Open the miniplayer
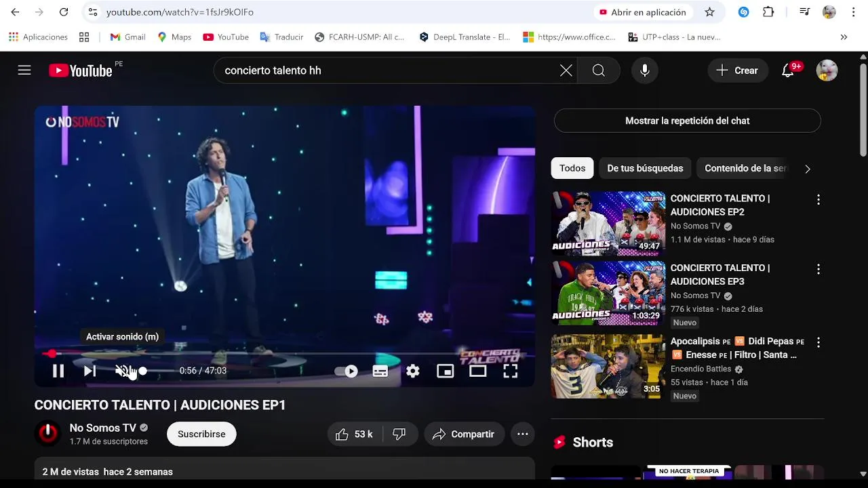 [446, 371]
